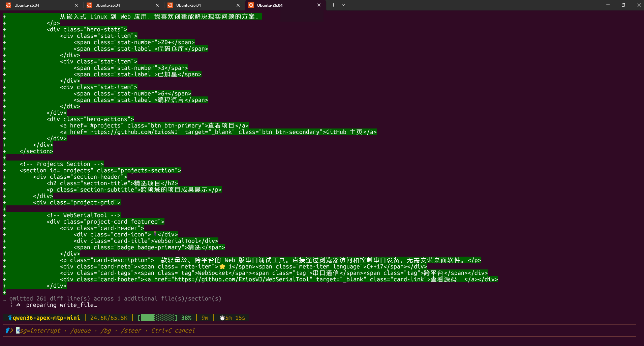This screenshot has height=346, width=644.
Task: Open a new terminal tab
Action: pos(333,5)
